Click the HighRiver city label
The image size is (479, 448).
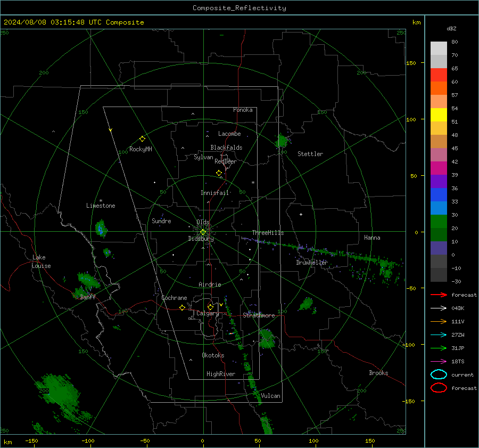pyautogui.click(x=221, y=374)
